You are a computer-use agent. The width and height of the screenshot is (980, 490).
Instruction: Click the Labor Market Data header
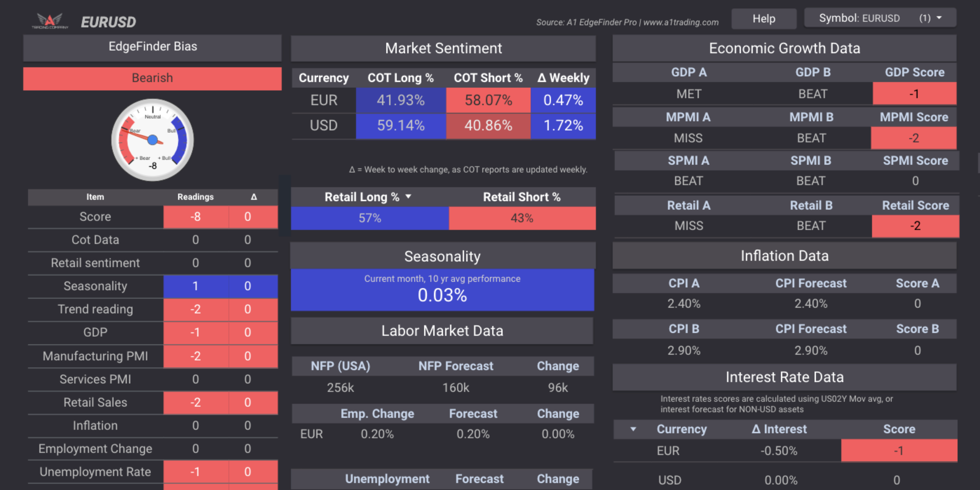point(442,331)
